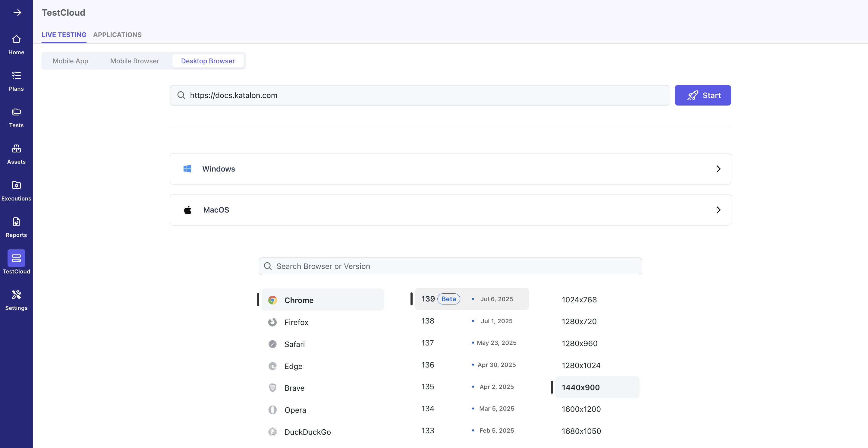The height and width of the screenshot is (448, 868).
Task: Focus the Search Browser or Version field
Action: coord(450,266)
